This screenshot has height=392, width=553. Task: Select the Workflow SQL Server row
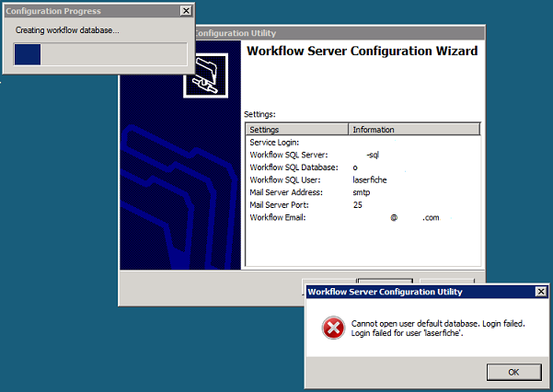(363, 155)
